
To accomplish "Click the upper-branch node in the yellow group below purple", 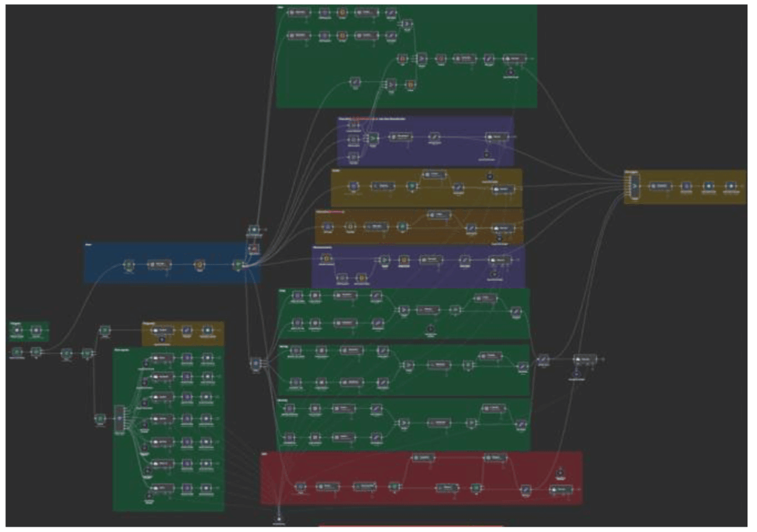I will click(434, 175).
